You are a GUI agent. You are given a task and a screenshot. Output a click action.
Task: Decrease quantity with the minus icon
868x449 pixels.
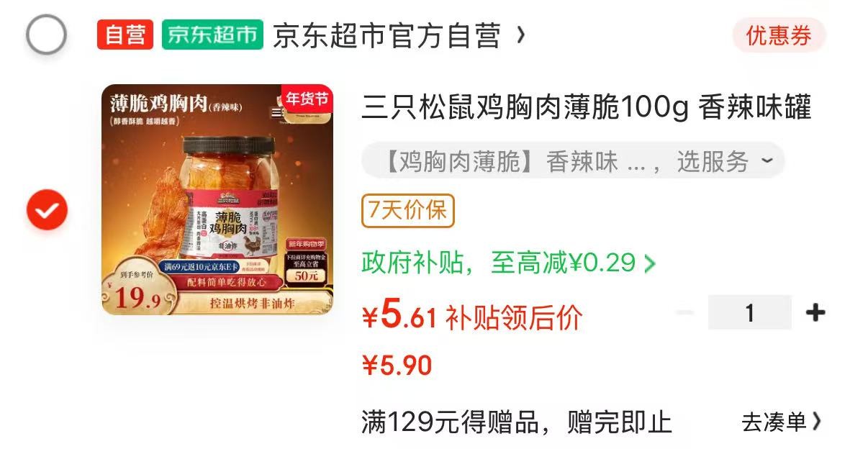pos(685,312)
